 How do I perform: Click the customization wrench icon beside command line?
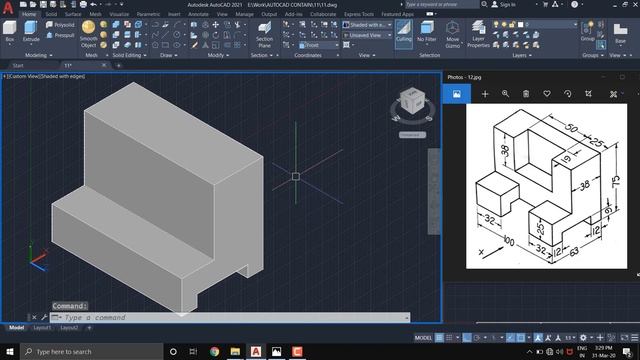44,317
